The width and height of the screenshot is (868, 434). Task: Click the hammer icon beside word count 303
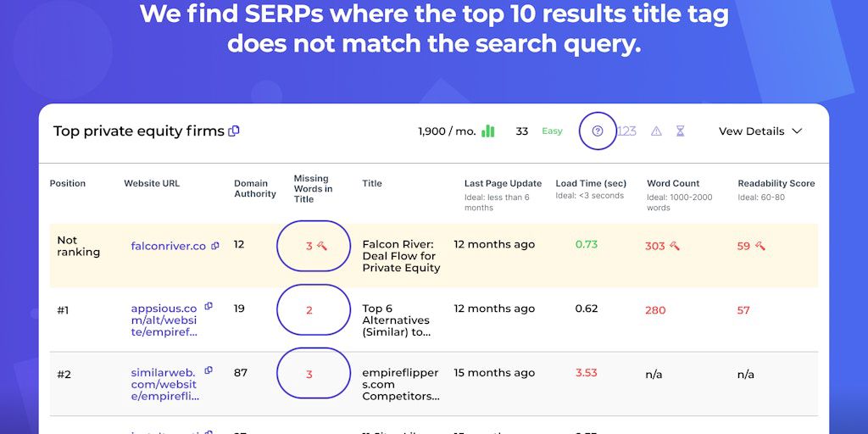tap(675, 246)
